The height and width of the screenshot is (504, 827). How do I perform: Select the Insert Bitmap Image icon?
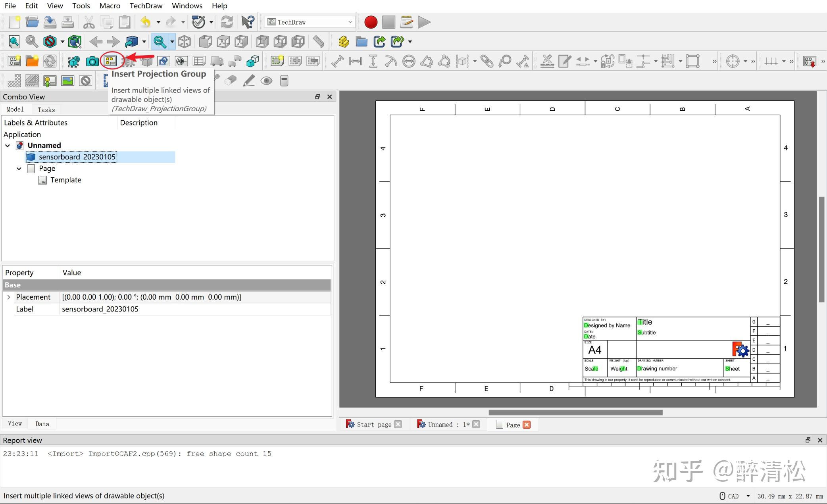pos(68,81)
